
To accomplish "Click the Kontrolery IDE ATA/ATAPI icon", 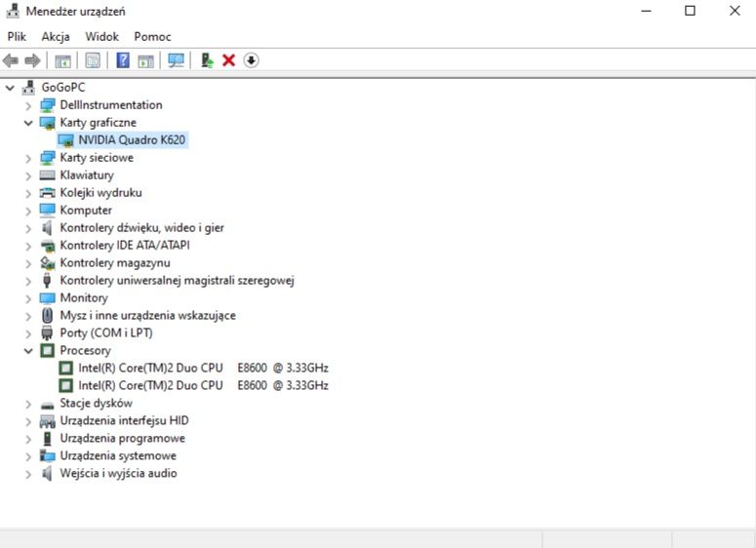I will [x=47, y=246].
